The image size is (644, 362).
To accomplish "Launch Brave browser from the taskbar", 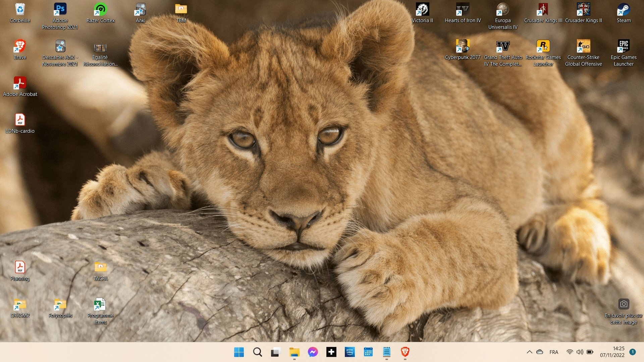I will 405,352.
